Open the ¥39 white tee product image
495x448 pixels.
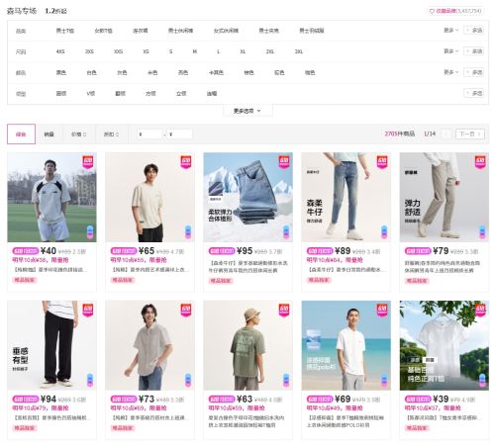tap(445, 345)
